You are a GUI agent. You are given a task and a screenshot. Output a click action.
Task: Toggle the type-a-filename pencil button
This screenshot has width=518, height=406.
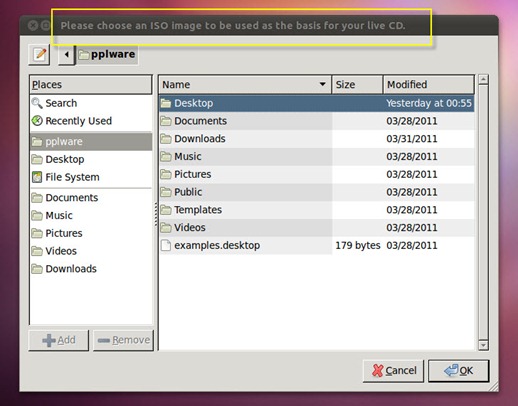pyautogui.click(x=40, y=54)
